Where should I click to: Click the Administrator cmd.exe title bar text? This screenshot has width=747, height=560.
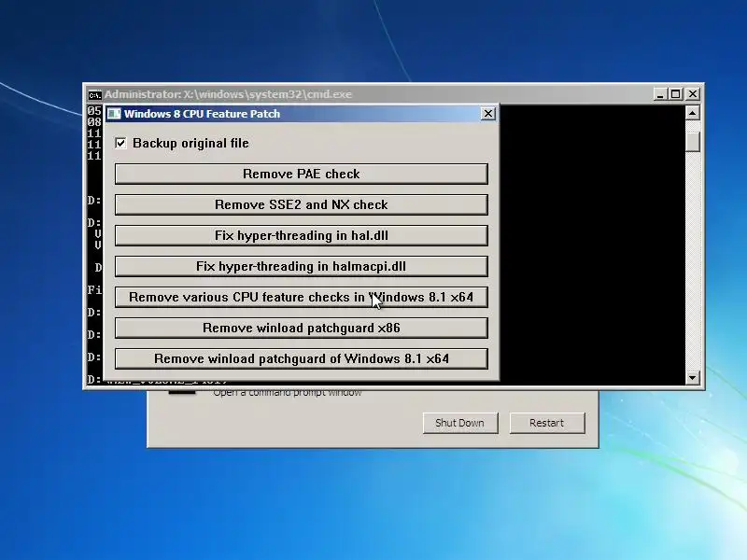click(x=228, y=94)
